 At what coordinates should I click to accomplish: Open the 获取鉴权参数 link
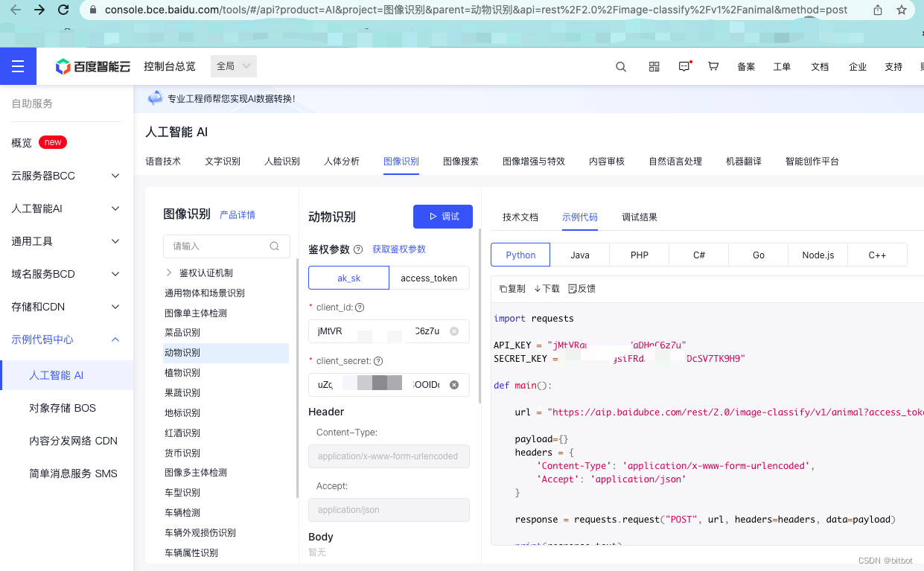pos(399,249)
